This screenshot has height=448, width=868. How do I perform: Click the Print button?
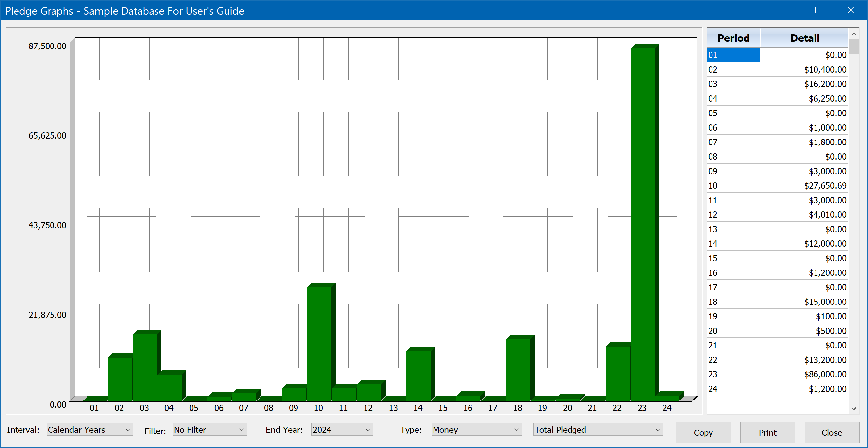767,432
